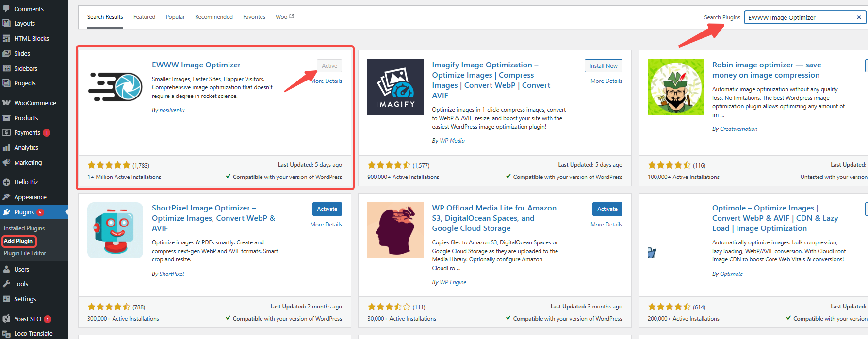
Task: Open Installed Plugins in the submenu
Action: 24,228
